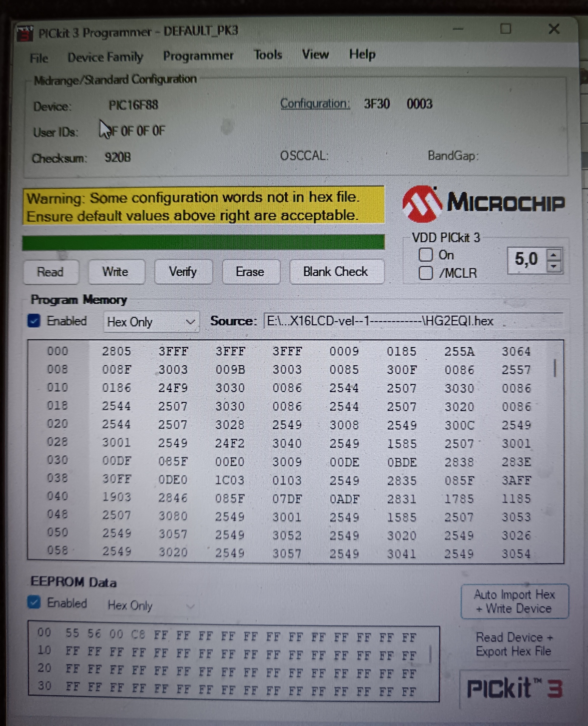Click the VDD voltage value field 5,0
Screen dimensions: 588x726
point(526,260)
